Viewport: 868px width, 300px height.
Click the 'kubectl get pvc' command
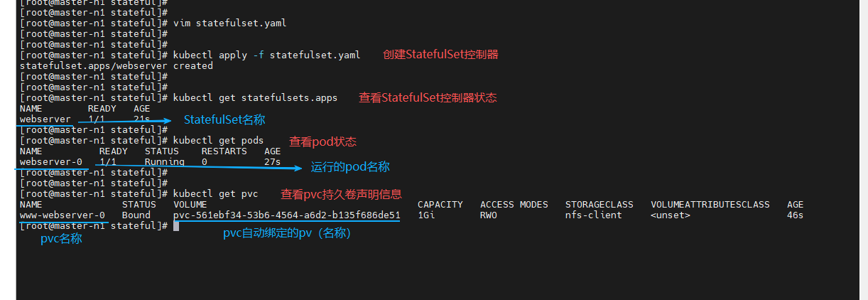point(215,193)
